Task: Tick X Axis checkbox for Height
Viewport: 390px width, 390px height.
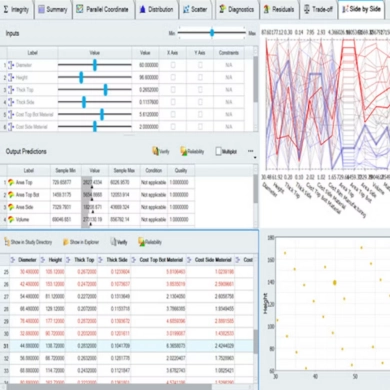Action: click(x=173, y=77)
